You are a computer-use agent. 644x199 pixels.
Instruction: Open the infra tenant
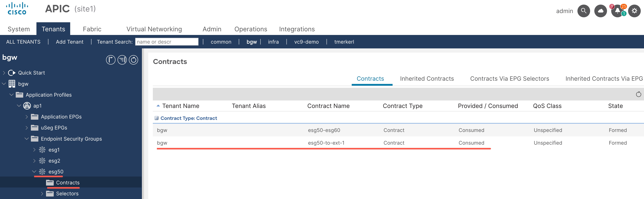point(273,42)
